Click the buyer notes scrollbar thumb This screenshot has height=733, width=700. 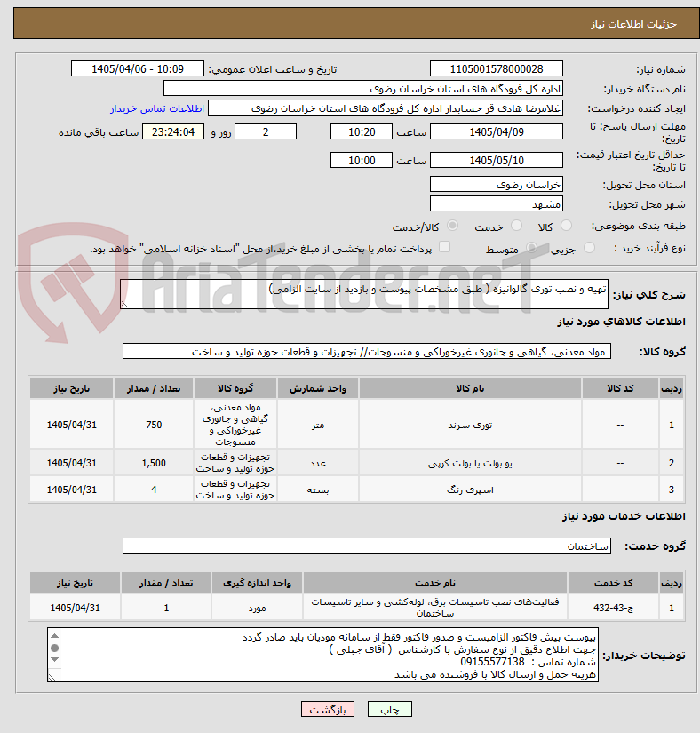55,648
